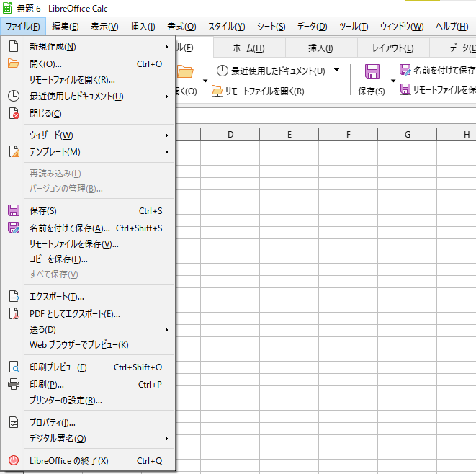
Task: Select column G header
Action: coord(408,134)
